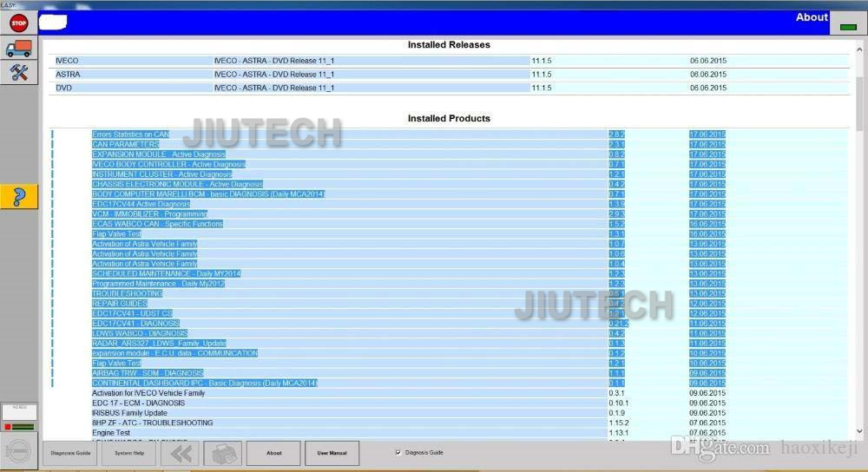Open System Help button

point(129,453)
